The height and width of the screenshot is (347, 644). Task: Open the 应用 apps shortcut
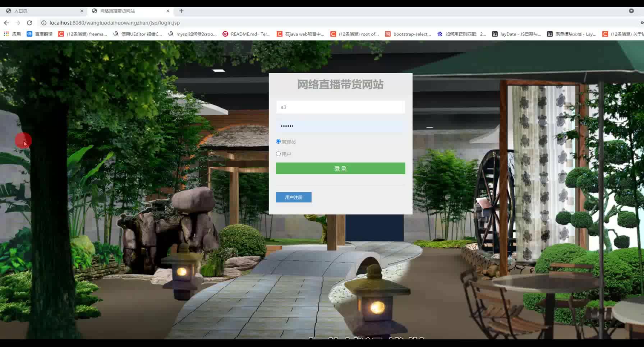(x=12, y=34)
